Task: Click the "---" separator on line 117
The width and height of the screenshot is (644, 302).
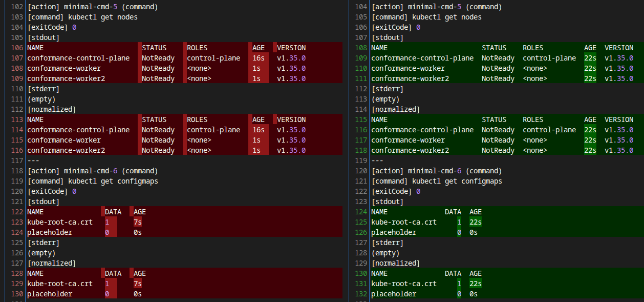Action: point(32,160)
